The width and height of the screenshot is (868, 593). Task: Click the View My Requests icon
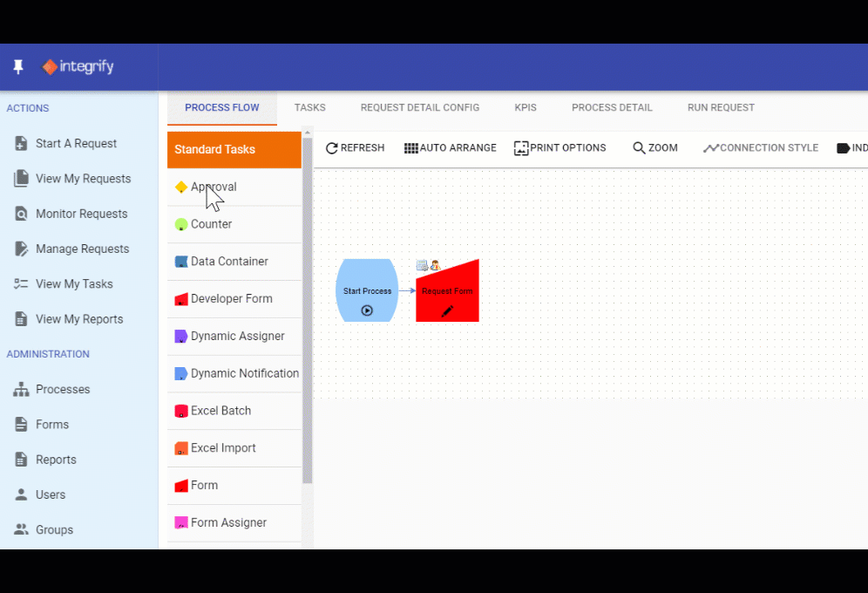[x=21, y=178]
